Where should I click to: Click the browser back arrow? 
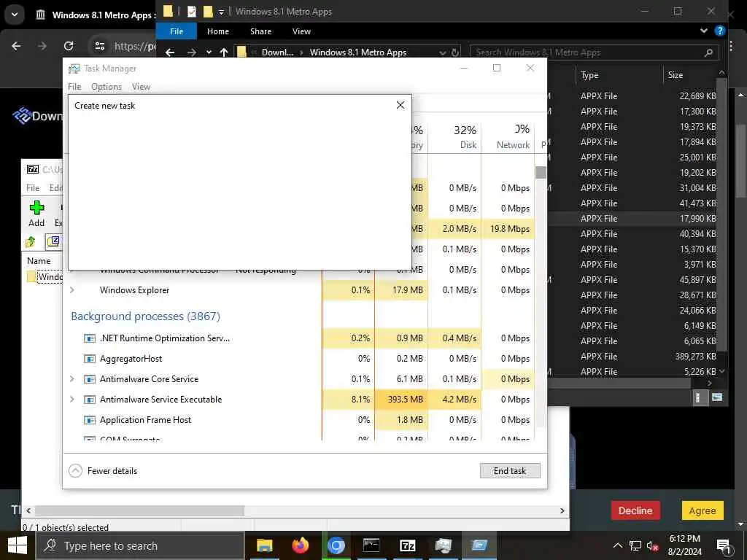(16, 46)
